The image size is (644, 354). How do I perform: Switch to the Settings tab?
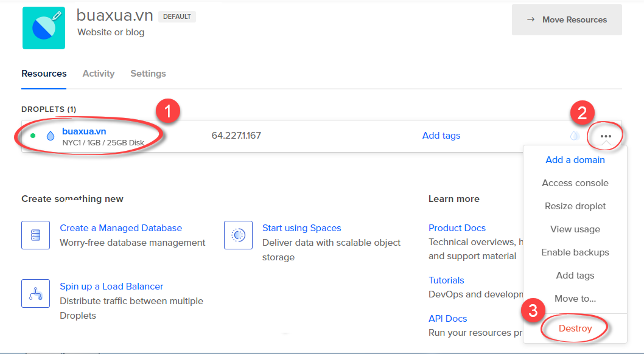pos(149,74)
